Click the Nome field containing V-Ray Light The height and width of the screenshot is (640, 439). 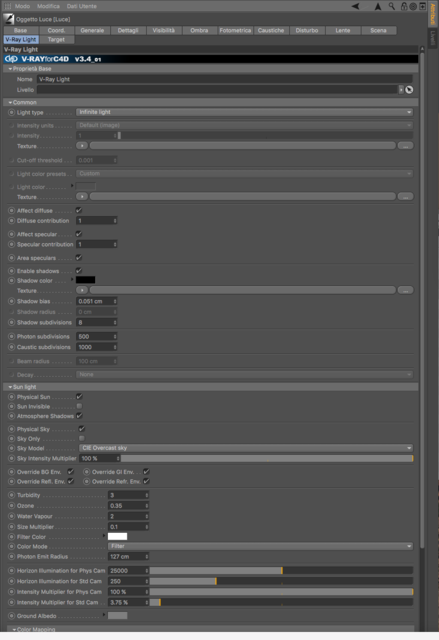click(224, 79)
